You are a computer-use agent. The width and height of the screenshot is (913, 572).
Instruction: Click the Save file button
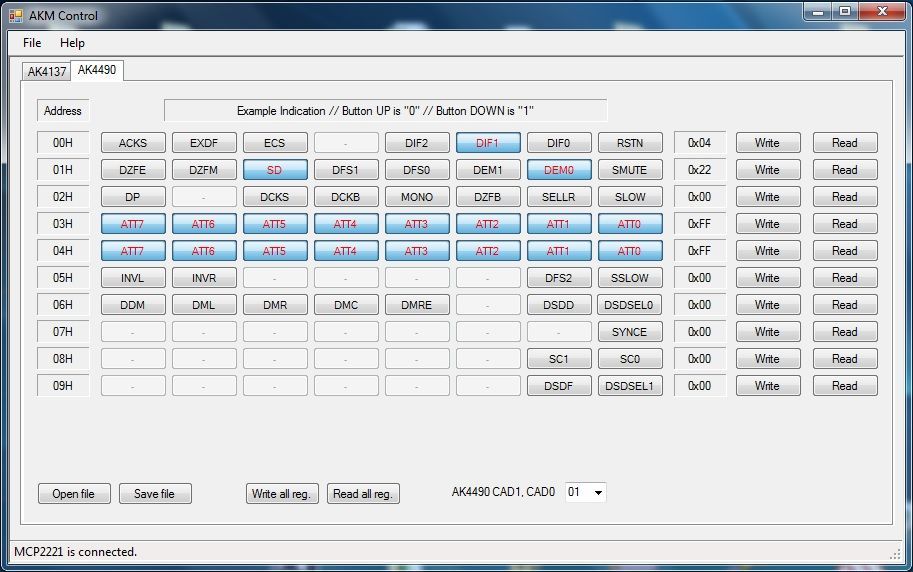pos(155,494)
